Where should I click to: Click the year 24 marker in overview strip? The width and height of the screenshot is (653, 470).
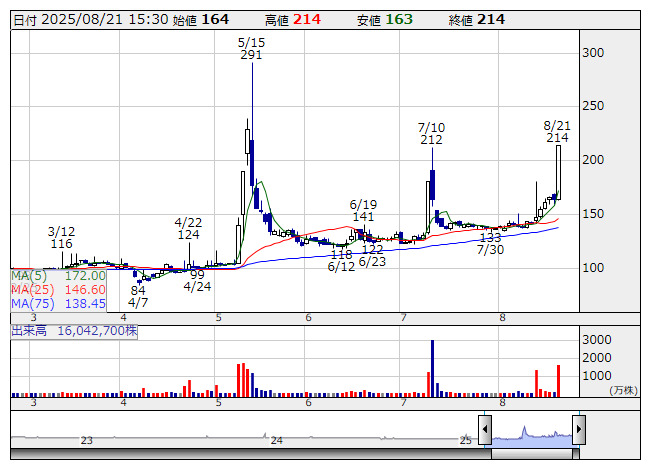(277, 440)
